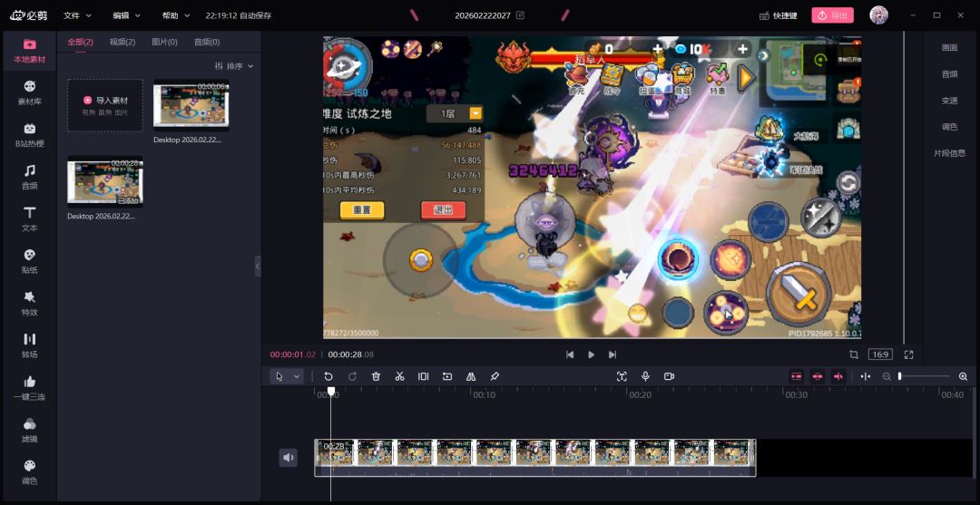
Task: Open the 调色 tab on right panel
Action: click(949, 127)
